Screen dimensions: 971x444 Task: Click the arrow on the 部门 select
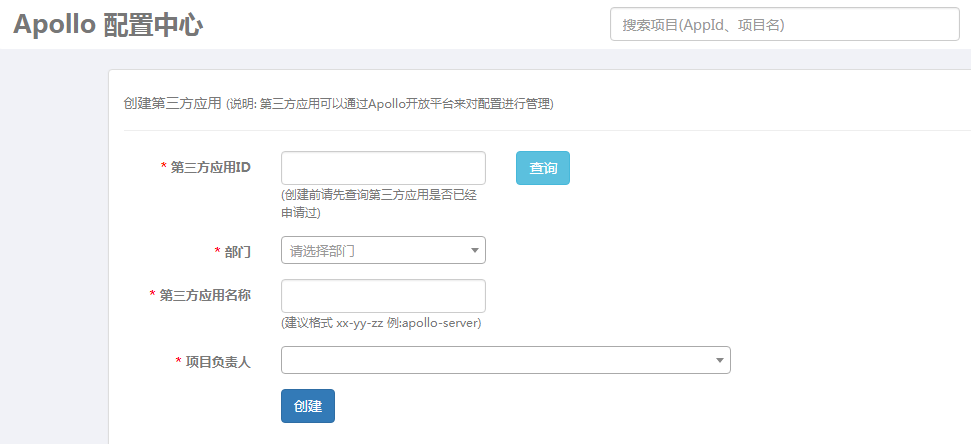[475, 250]
